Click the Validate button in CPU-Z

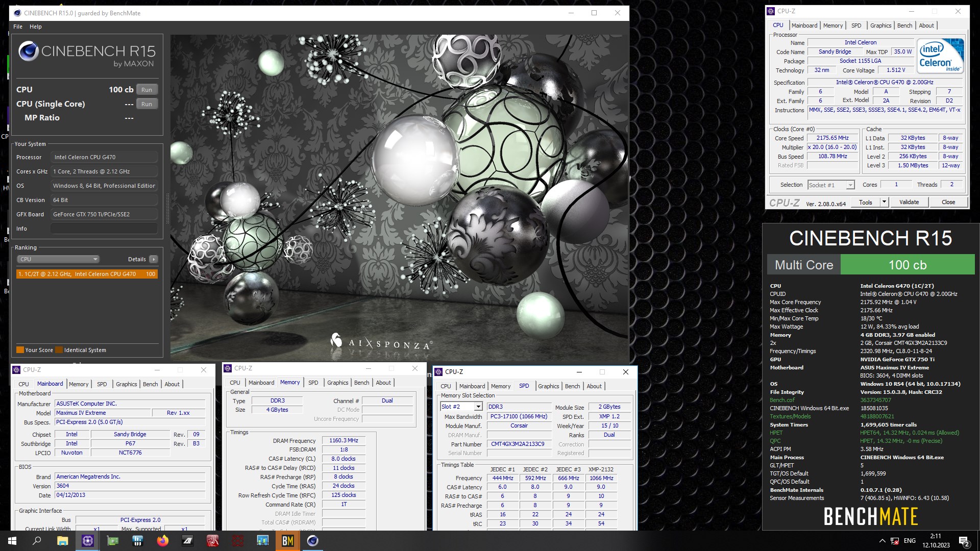click(x=909, y=202)
